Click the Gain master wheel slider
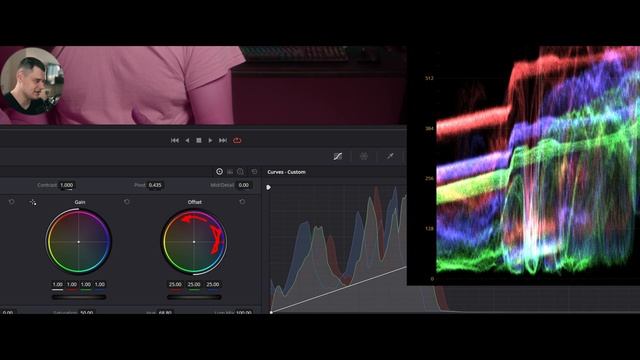Viewport: 640px width, 360px height. pos(79,297)
